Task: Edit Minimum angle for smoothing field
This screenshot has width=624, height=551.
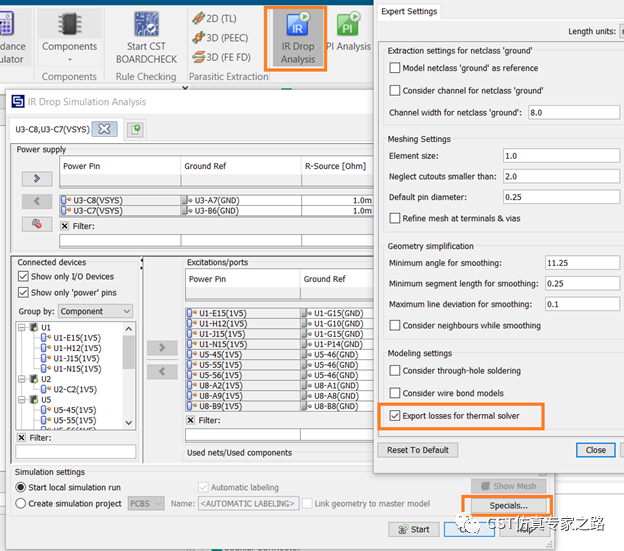Action: pyautogui.click(x=582, y=263)
